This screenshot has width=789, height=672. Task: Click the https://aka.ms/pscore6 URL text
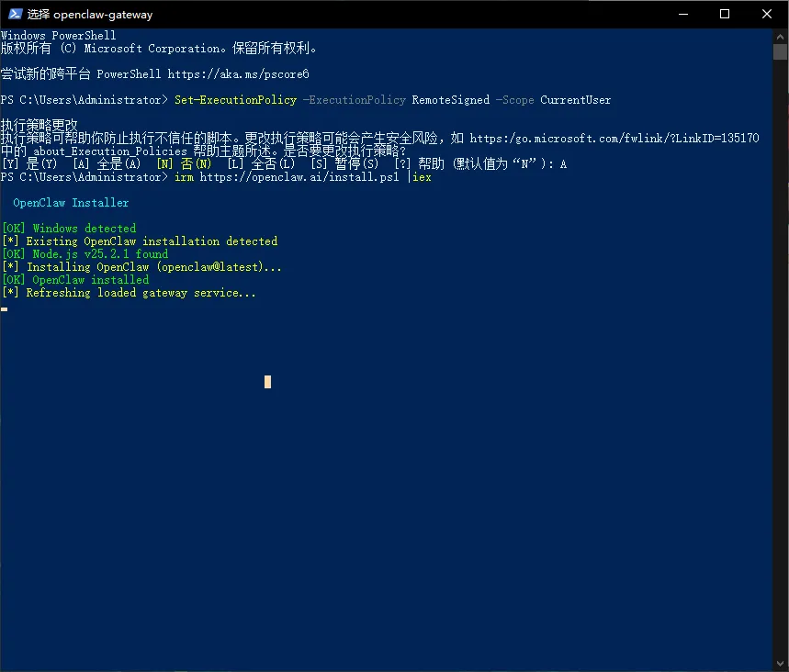coord(238,74)
